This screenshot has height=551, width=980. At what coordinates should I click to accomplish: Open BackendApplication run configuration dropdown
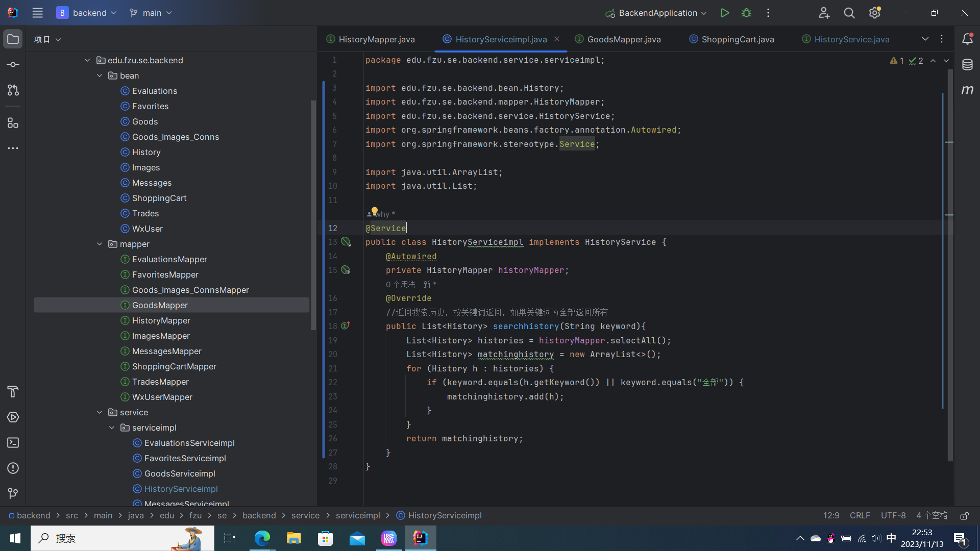pos(656,13)
